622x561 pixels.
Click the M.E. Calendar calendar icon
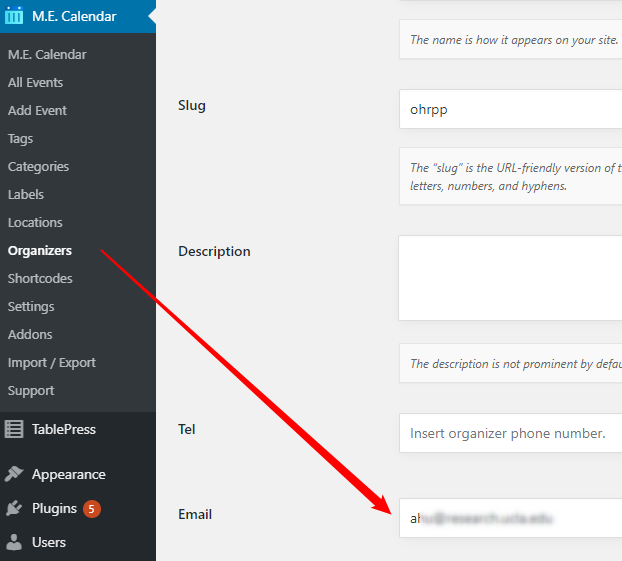tap(14, 16)
